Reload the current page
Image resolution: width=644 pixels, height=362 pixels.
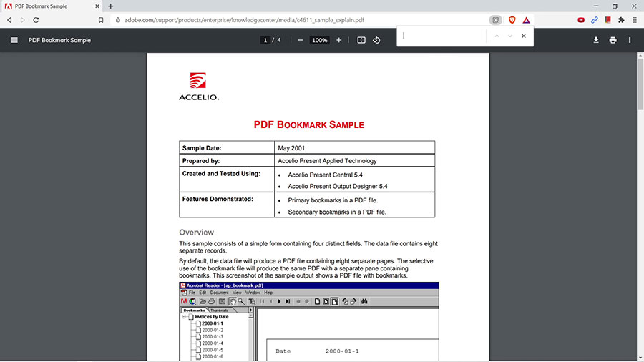(x=36, y=20)
